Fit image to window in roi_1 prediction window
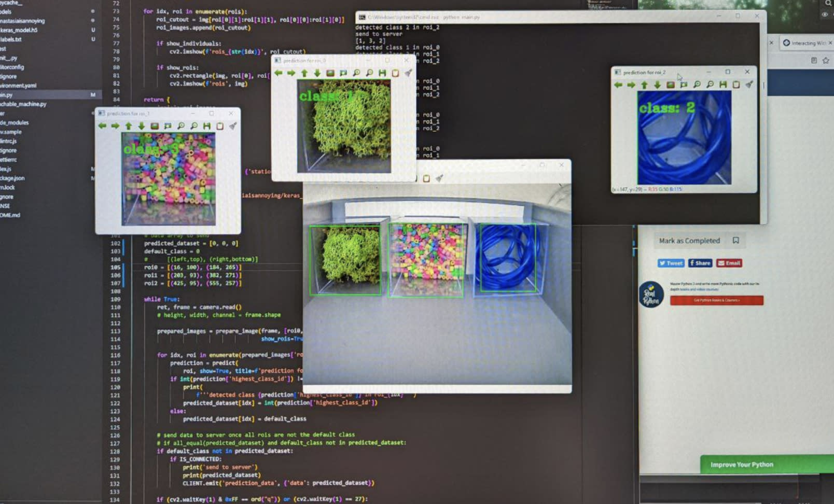This screenshot has height=504, width=834. click(x=168, y=126)
